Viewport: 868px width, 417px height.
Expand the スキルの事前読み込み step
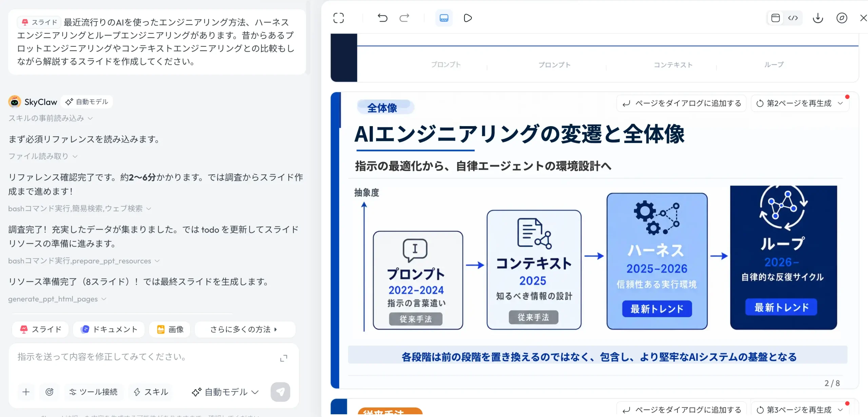pyautogui.click(x=51, y=118)
